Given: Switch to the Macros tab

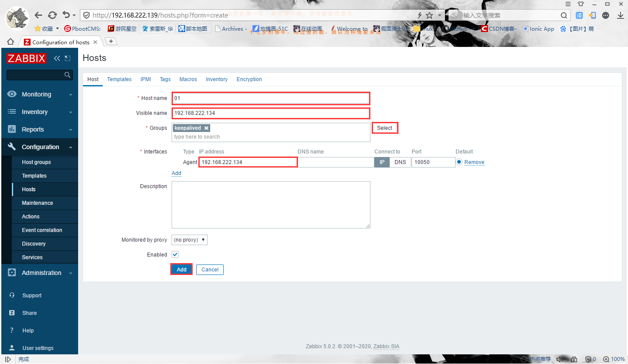Looking at the screenshot, I should click(188, 79).
